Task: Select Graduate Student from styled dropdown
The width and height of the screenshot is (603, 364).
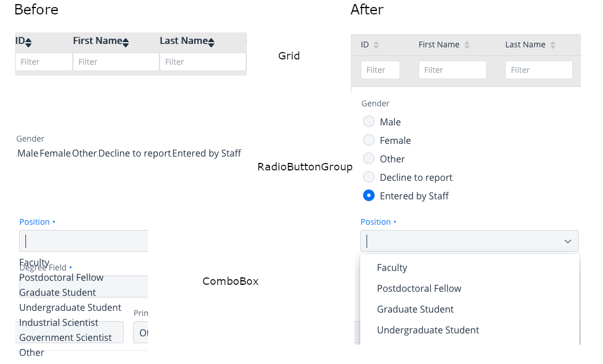Action: [x=415, y=309]
